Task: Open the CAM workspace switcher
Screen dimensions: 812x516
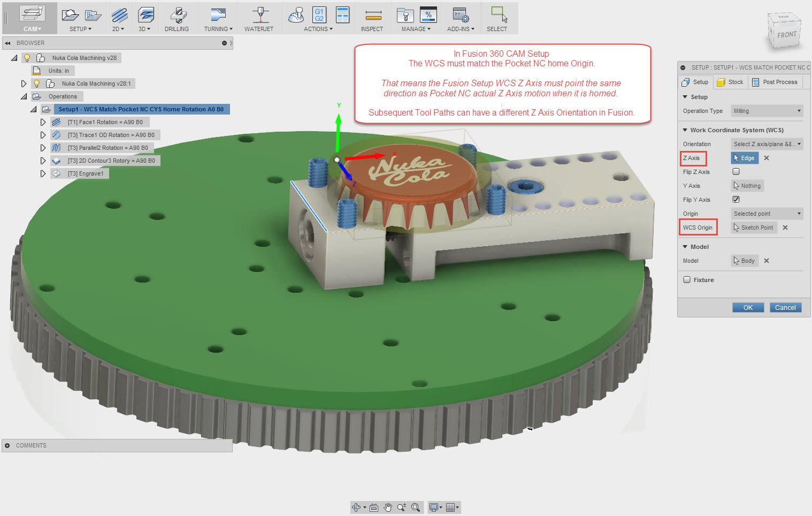Action: tap(31, 19)
